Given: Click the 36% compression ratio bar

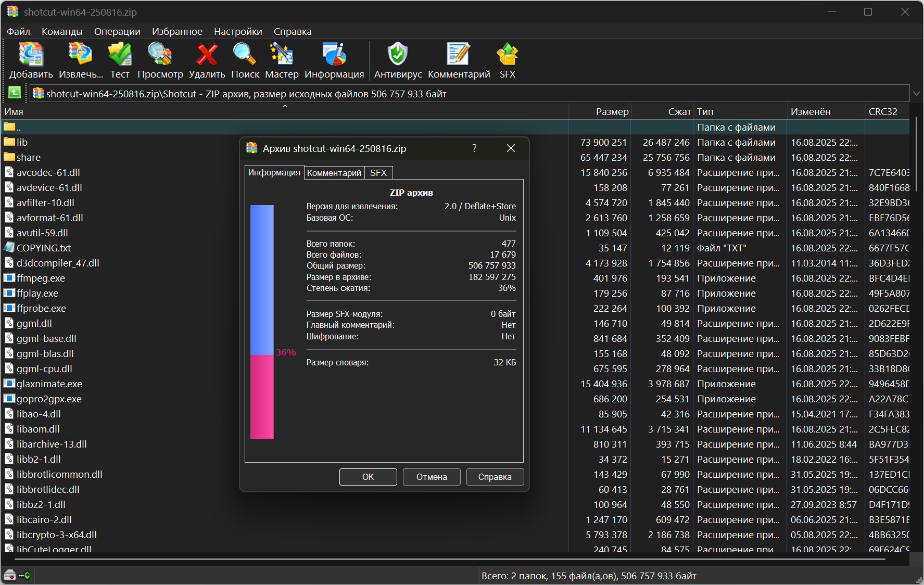Looking at the screenshot, I should (262, 322).
